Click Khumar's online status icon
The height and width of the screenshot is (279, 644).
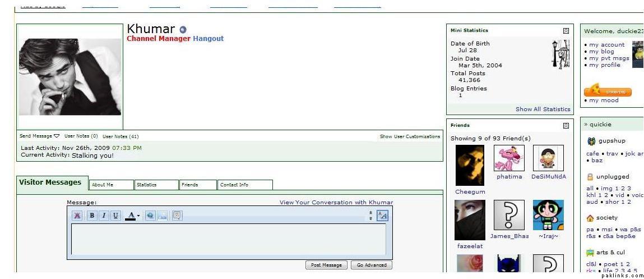tap(183, 30)
